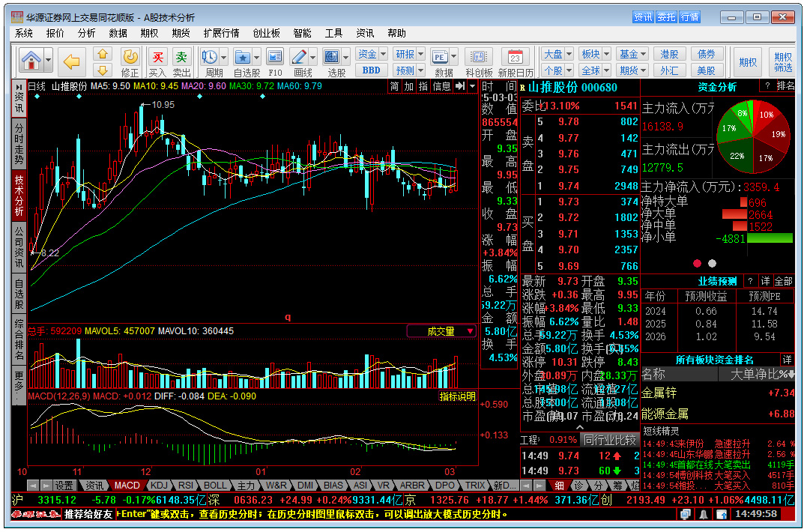
Task: Toggle the 简 simple chart mode
Action: tap(394, 86)
